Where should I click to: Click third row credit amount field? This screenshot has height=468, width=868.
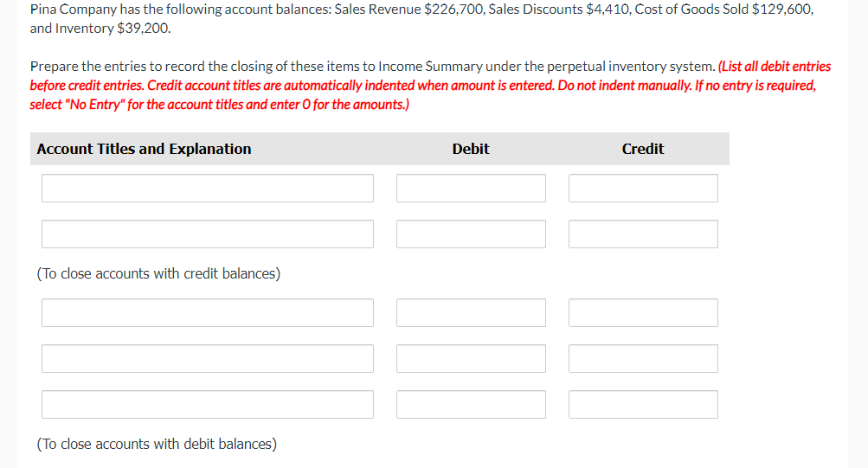pyautogui.click(x=643, y=312)
